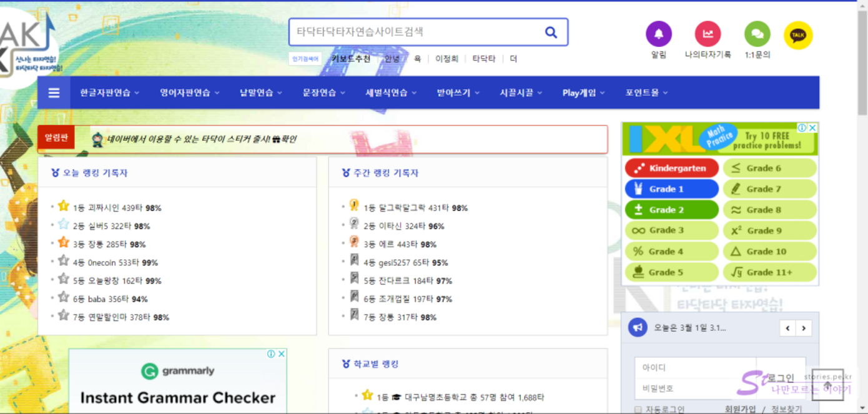Viewport: 868px width, 414px height.
Task: Open the yellow KakaoTalk icon
Action: (798, 36)
